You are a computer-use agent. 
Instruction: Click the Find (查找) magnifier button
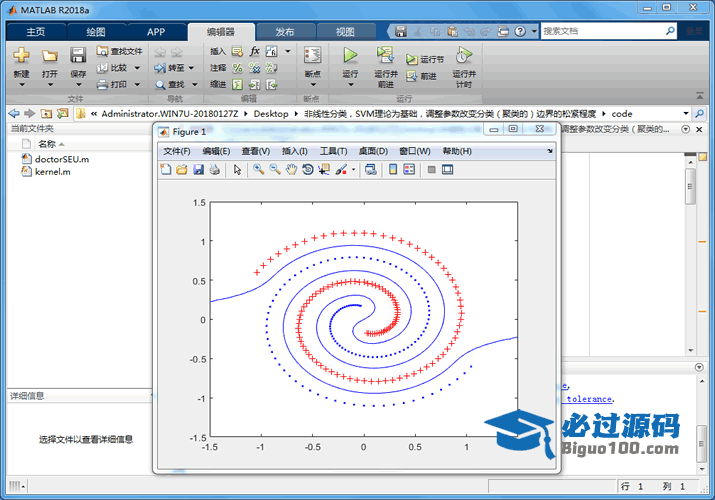[x=170, y=85]
